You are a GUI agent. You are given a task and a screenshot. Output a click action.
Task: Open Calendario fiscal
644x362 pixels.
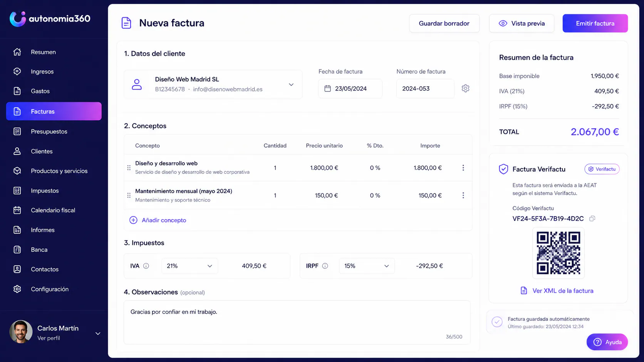click(x=54, y=210)
